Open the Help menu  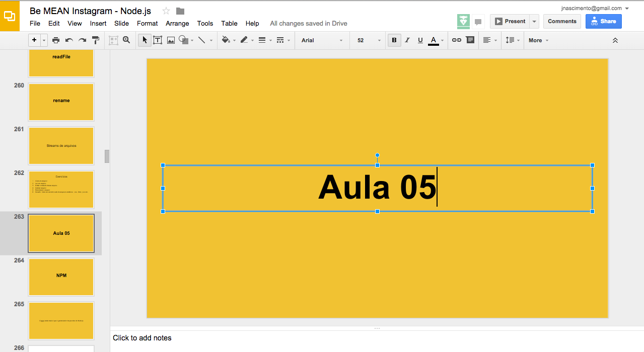[x=252, y=23]
